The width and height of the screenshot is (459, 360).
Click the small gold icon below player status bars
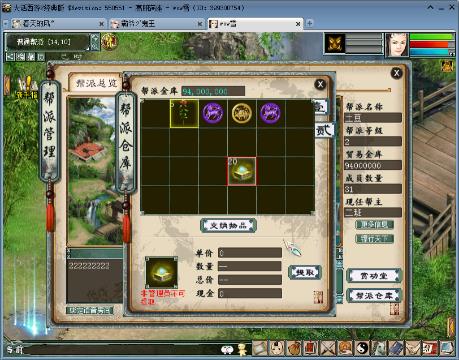447,66
